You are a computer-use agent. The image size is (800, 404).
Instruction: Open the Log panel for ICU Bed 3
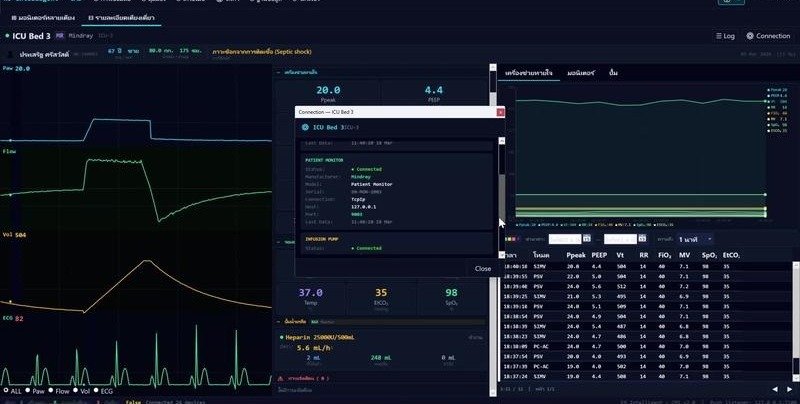pyautogui.click(x=725, y=36)
